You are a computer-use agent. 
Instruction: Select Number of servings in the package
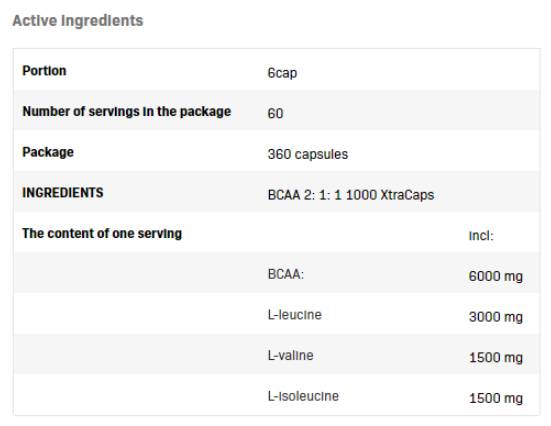click(x=127, y=112)
